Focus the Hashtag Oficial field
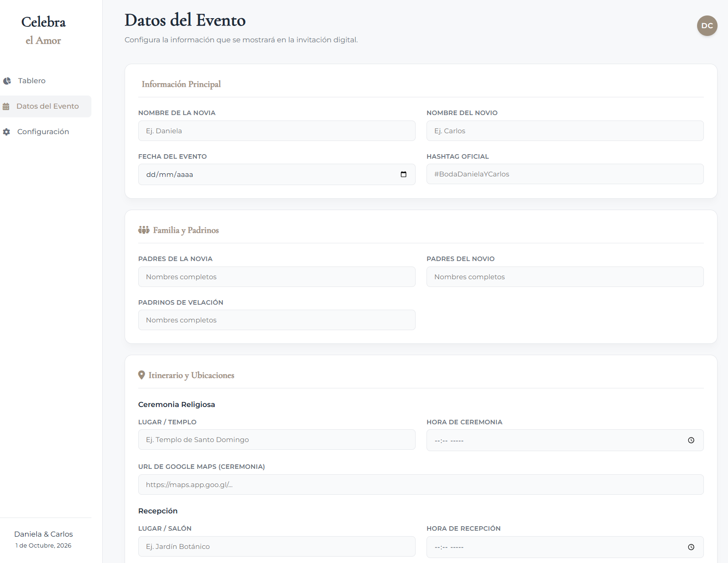Screen dimensions: 728x563 pos(565,174)
